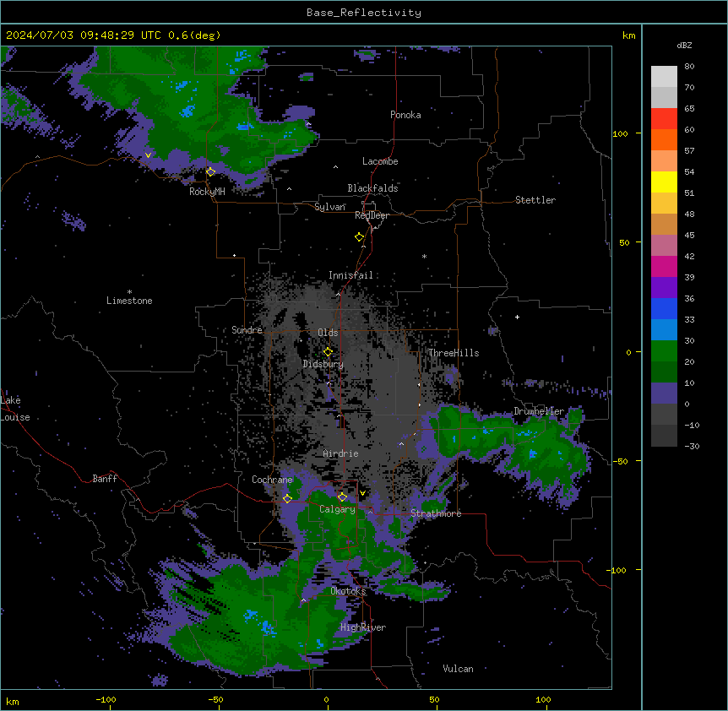This screenshot has width=728, height=711.
Task: Click the Limestone label
Action: tap(129, 301)
